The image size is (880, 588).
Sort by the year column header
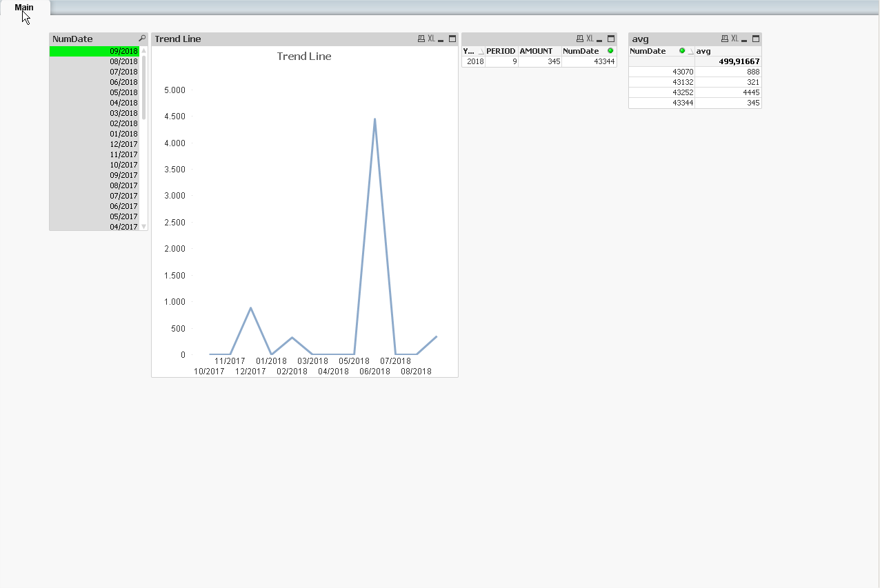(x=473, y=51)
